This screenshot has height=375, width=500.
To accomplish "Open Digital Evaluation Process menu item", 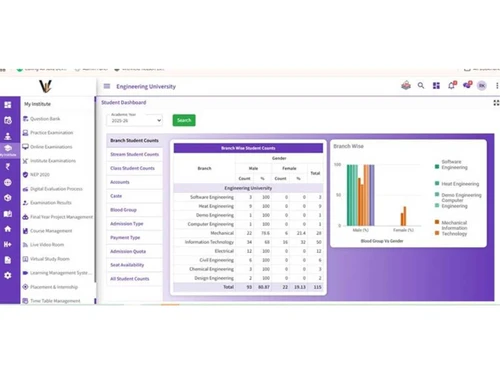I will [x=52, y=189].
